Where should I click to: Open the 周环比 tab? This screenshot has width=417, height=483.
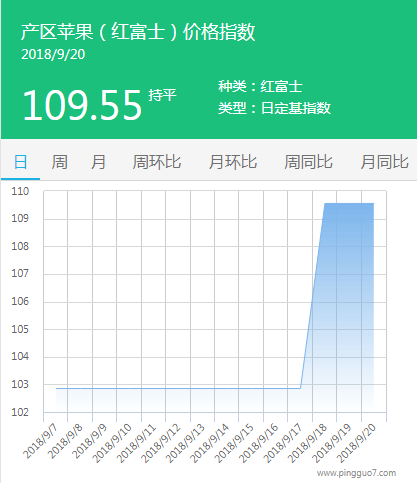tap(157, 162)
